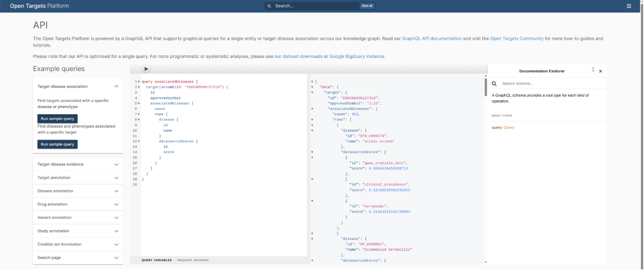Image resolution: width=644 pixels, height=274 pixels.
Task: Expand the Drug annotation section
Action: click(78, 204)
